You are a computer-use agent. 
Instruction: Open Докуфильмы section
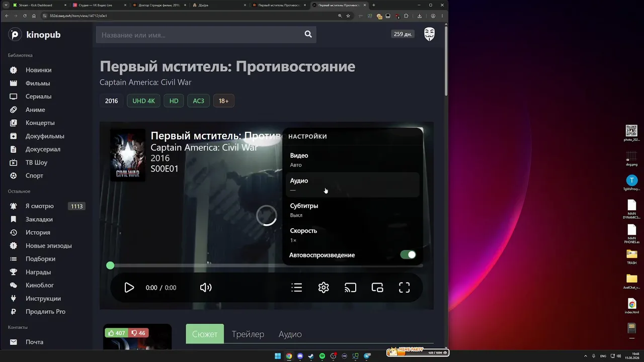pyautogui.click(x=45, y=136)
